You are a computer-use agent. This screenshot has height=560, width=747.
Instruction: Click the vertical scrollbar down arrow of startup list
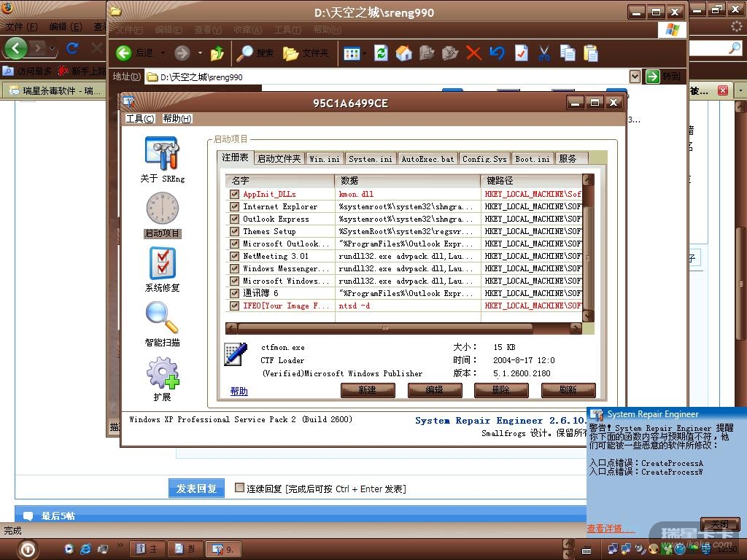[x=588, y=316]
